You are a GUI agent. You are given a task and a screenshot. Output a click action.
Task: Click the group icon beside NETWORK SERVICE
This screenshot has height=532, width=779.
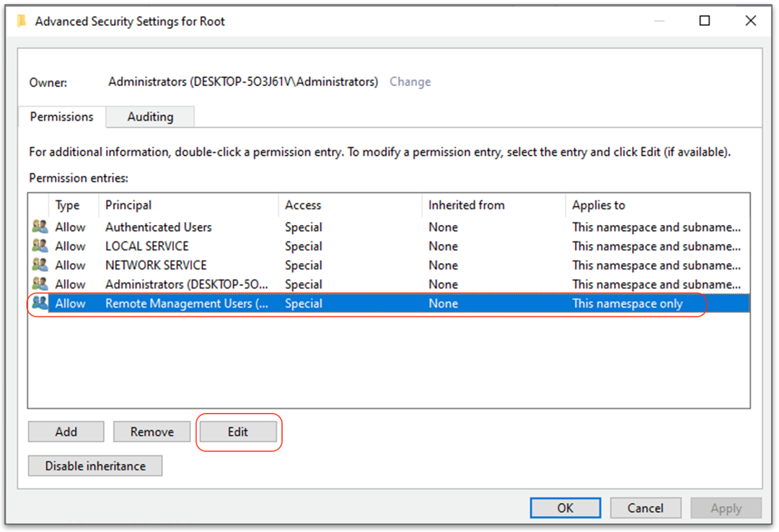[39, 265]
